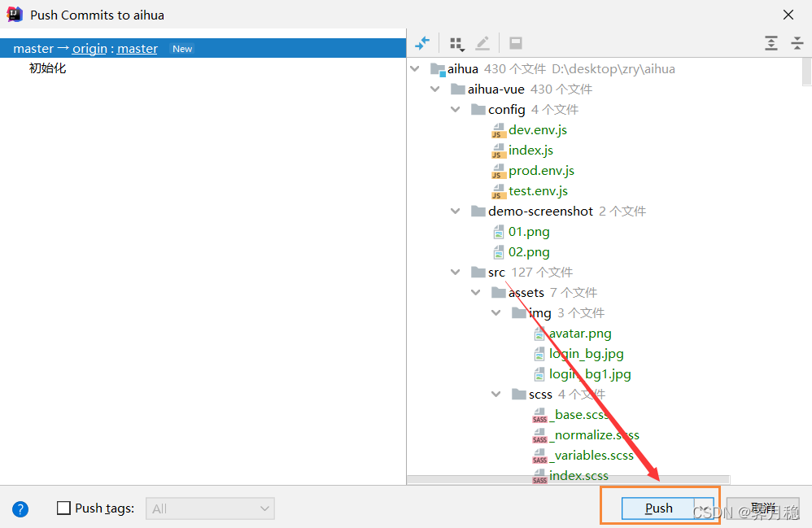Screen dimensions: 812x528
Task: Click the avatar.png image icon
Action: coord(539,334)
